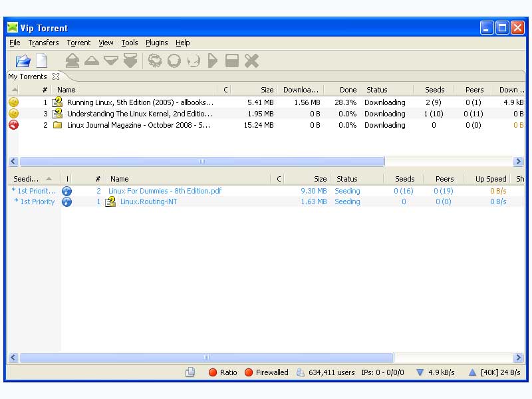Close the My Torrents tab
The image size is (532, 399).
point(56,76)
